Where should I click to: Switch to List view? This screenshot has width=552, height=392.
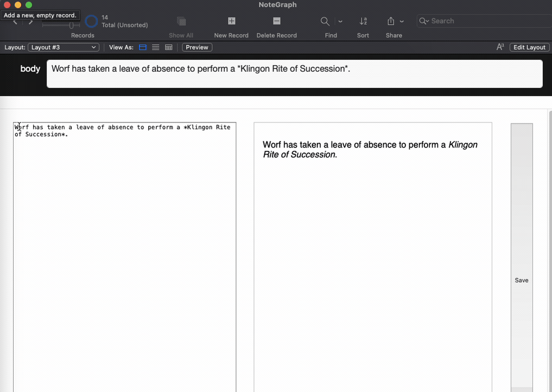(x=156, y=47)
